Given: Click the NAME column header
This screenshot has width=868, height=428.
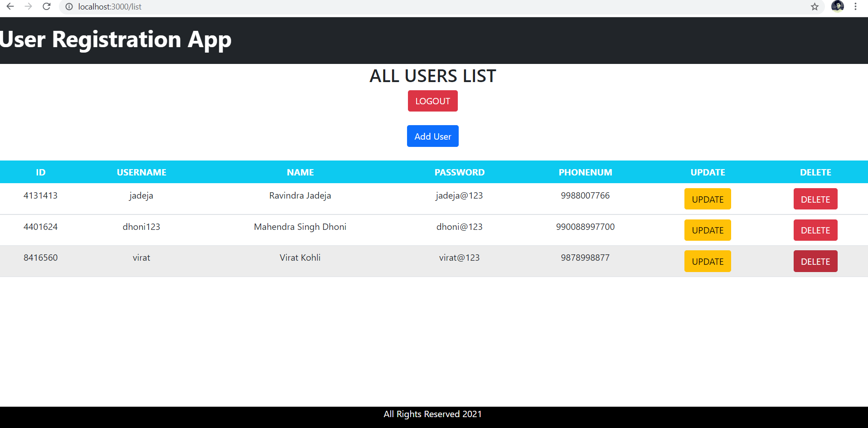Looking at the screenshot, I should (x=300, y=172).
